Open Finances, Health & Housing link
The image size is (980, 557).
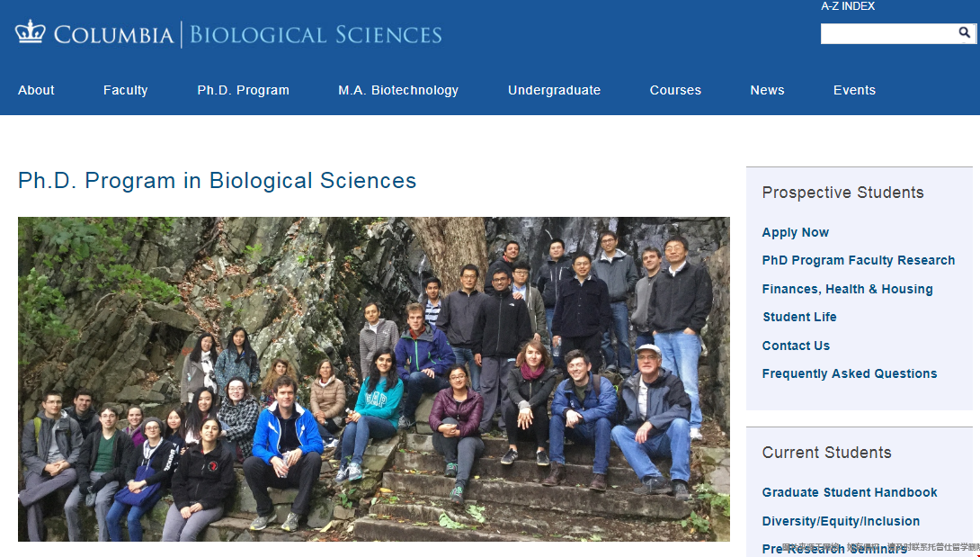(847, 289)
